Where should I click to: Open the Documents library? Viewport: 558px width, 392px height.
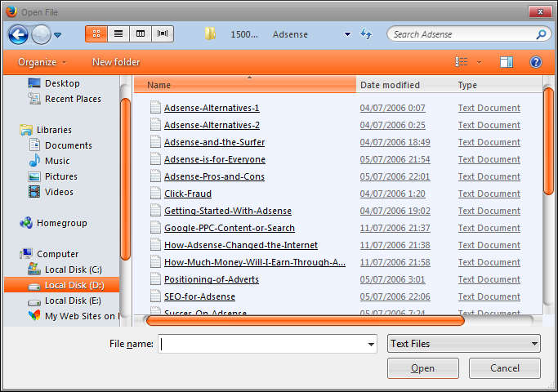click(60, 145)
